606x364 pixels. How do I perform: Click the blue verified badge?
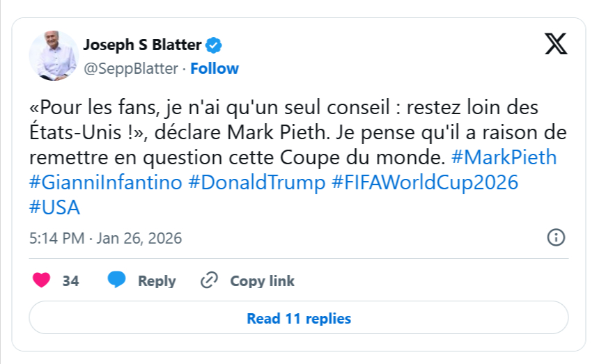tap(214, 46)
